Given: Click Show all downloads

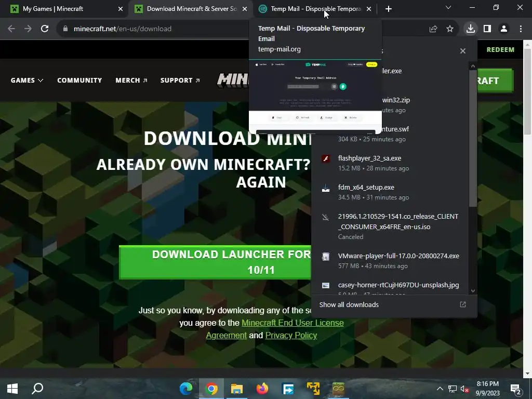Looking at the screenshot, I should pos(349,304).
